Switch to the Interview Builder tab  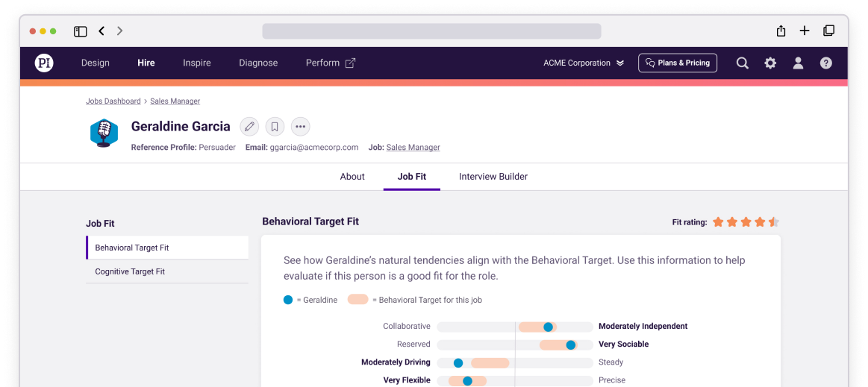pos(493,177)
